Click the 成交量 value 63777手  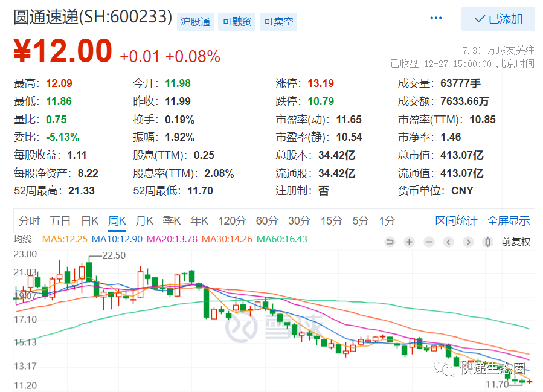click(x=461, y=83)
